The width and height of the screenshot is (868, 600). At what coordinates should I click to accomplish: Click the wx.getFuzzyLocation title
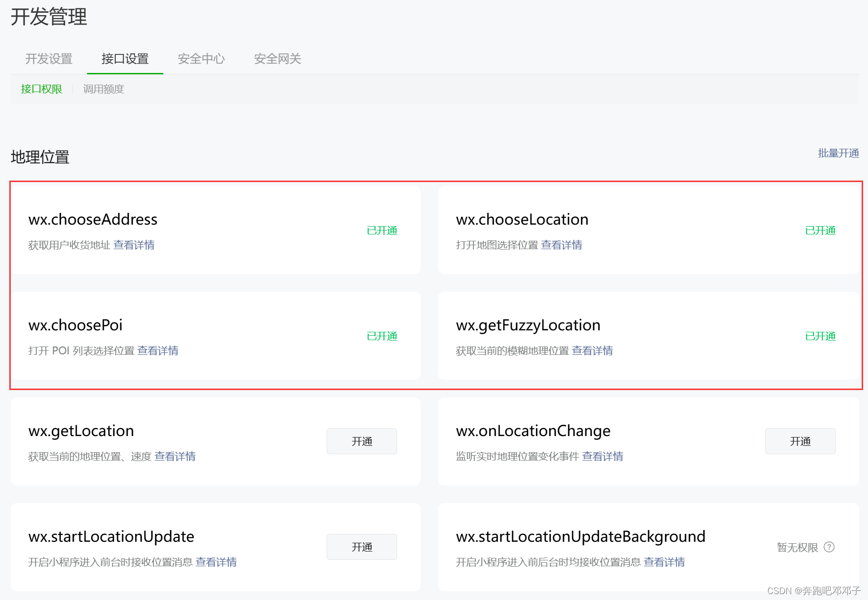tap(528, 326)
